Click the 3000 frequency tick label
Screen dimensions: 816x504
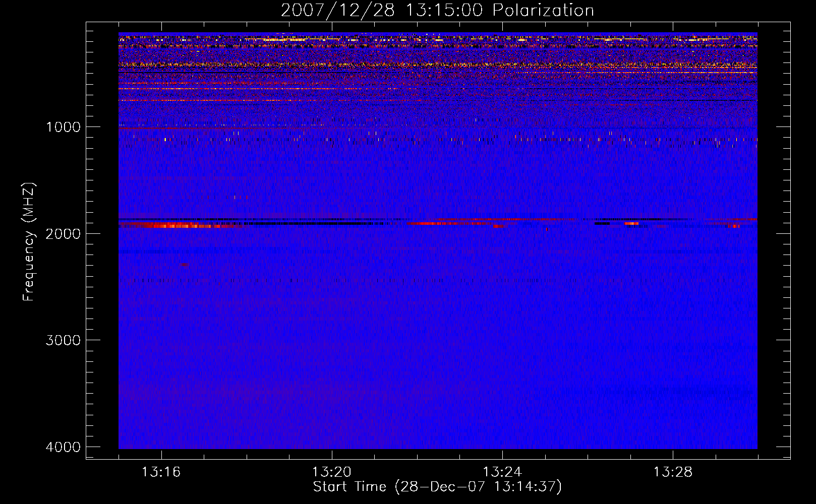(63, 340)
